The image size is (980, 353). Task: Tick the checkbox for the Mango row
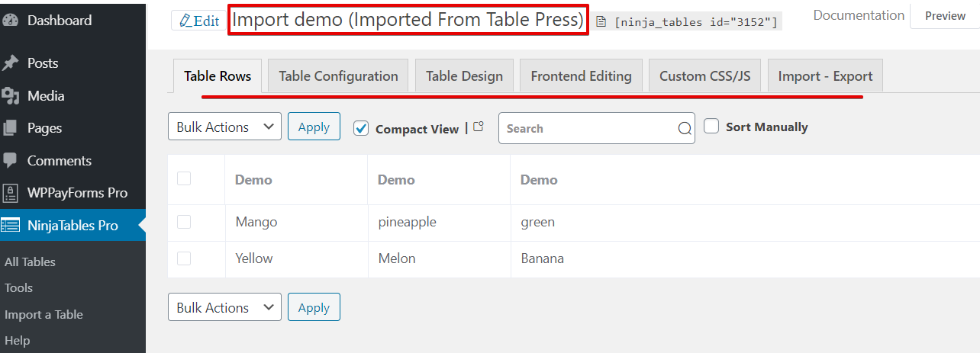[x=184, y=222]
